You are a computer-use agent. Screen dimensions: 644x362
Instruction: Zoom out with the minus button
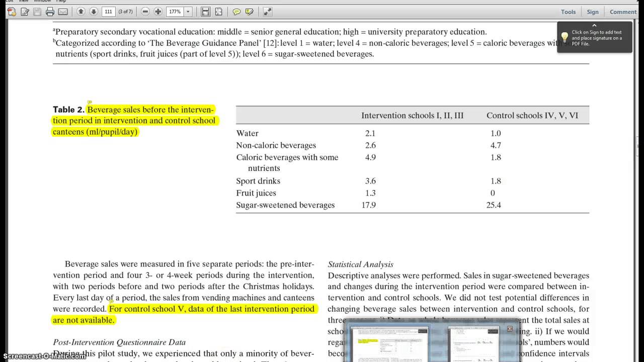(x=145, y=12)
